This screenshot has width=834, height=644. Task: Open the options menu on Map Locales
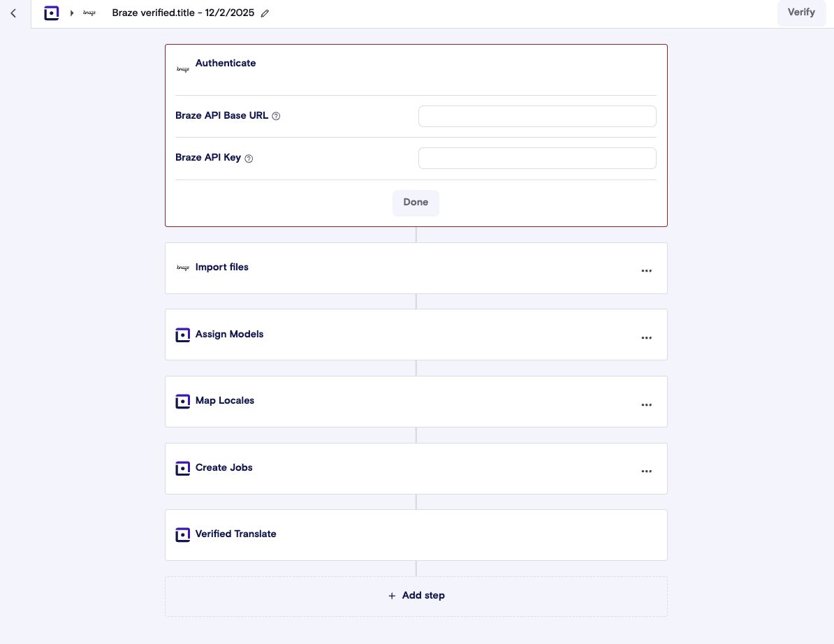click(646, 404)
